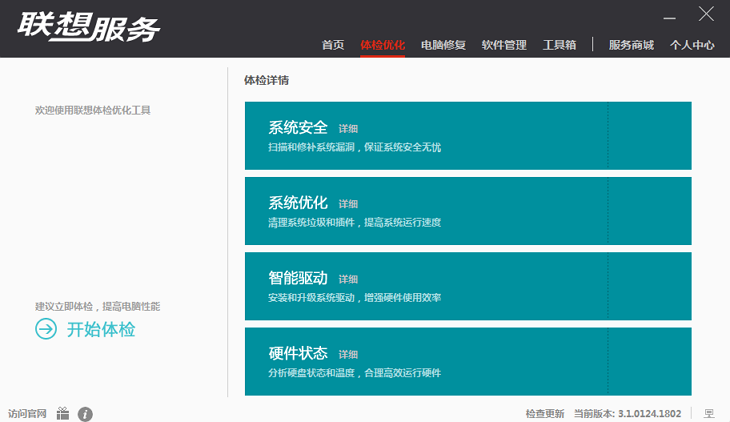Select the 智能驱动 card title
The image size is (730, 422).
click(298, 278)
